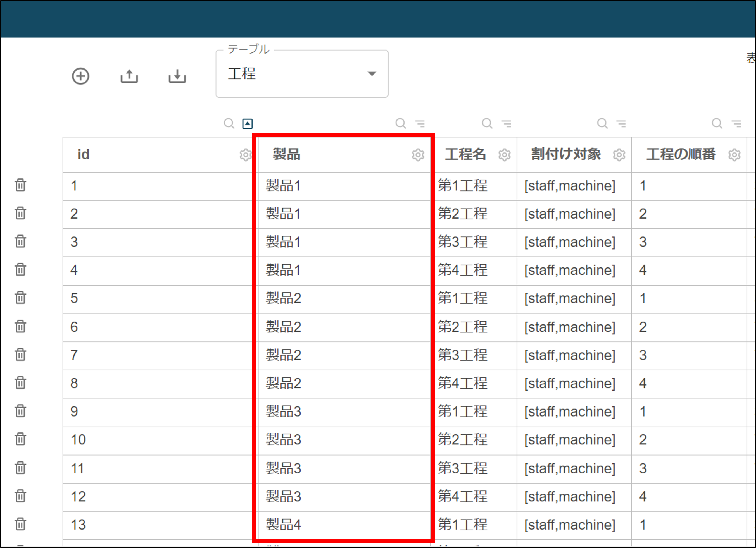
Task: Toggle ascending sort icon above id column
Action: coord(247,124)
